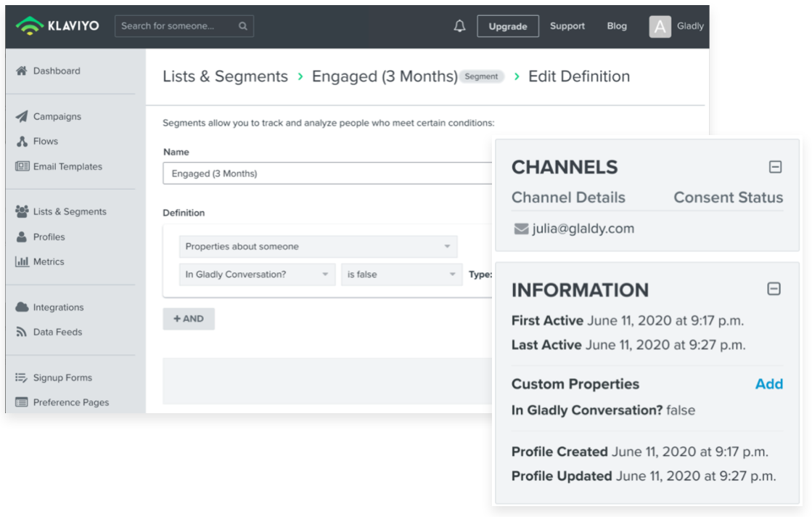Click the Profiles person icon
Viewport: 812px width, 517px height.
21,237
